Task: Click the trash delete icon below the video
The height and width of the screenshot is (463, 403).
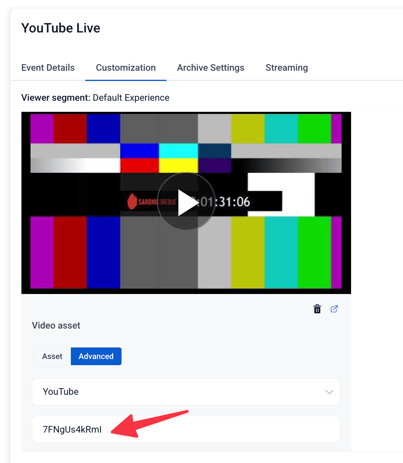Action: (317, 309)
